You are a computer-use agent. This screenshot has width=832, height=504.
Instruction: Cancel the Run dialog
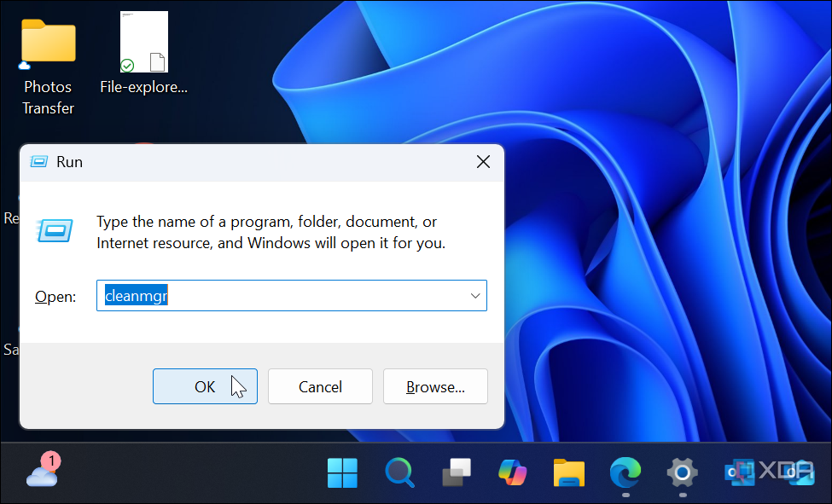click(320, 387)
